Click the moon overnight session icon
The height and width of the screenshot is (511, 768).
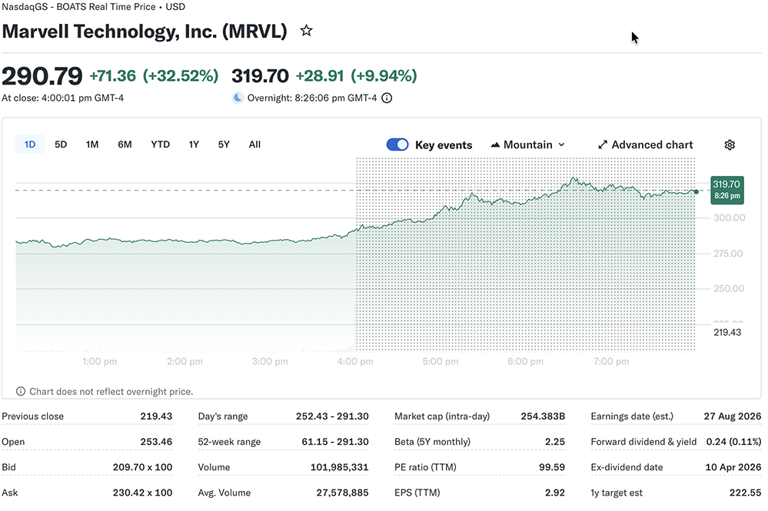coord(238,98)
